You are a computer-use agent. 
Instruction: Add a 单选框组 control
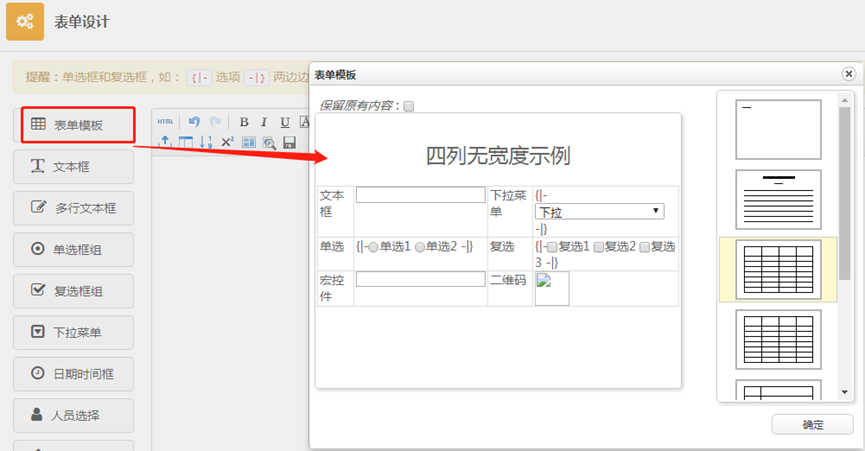73,249
